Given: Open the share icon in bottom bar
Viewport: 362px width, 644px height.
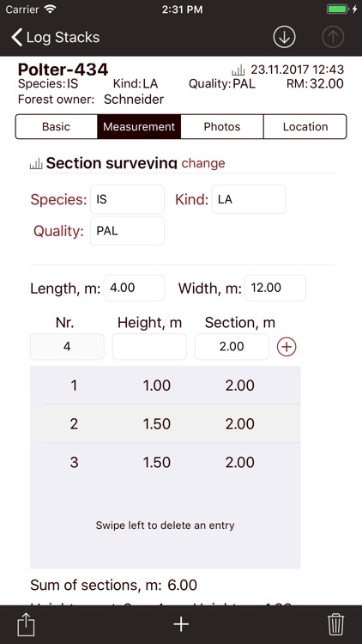Looking at the screenshot, I should pyautogui.click(x=26, y=624).
